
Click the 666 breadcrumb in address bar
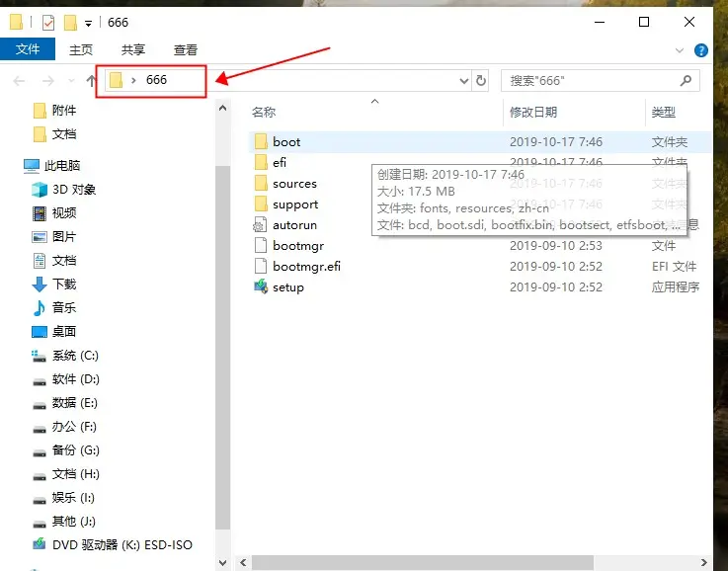click(156, 80)
